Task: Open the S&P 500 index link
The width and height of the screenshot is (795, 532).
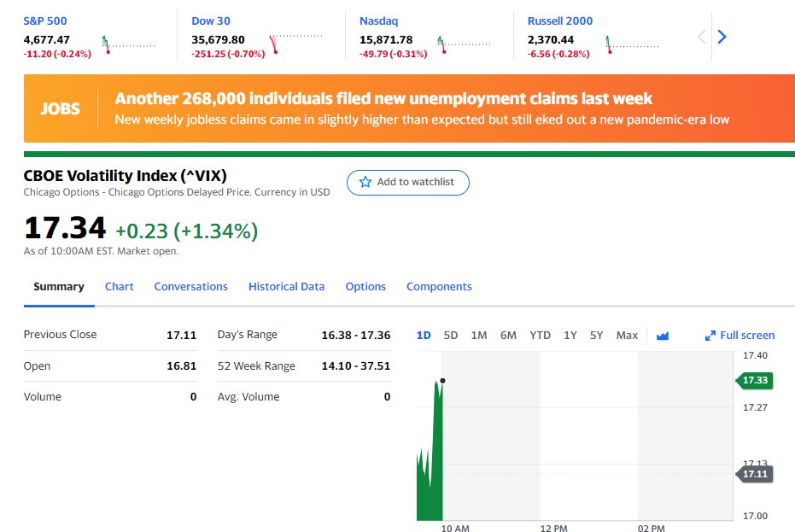Action: coord(45,21)
